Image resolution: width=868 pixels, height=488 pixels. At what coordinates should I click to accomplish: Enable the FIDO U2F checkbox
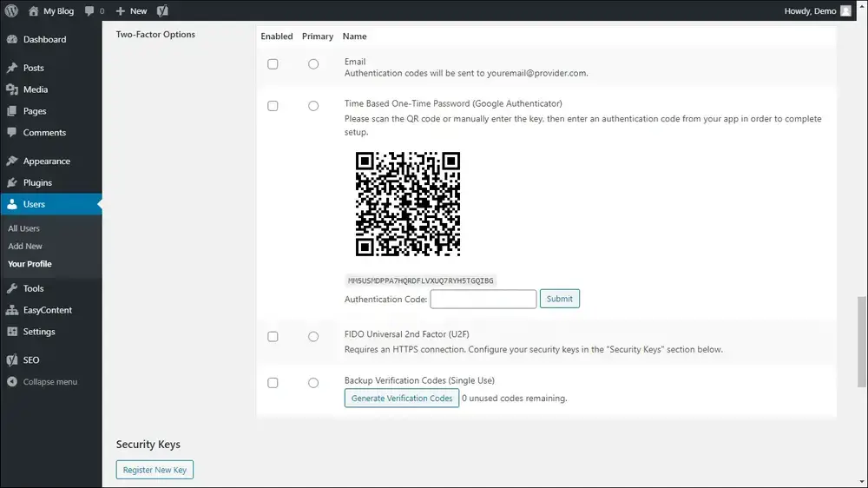click(x=273, y=337)
